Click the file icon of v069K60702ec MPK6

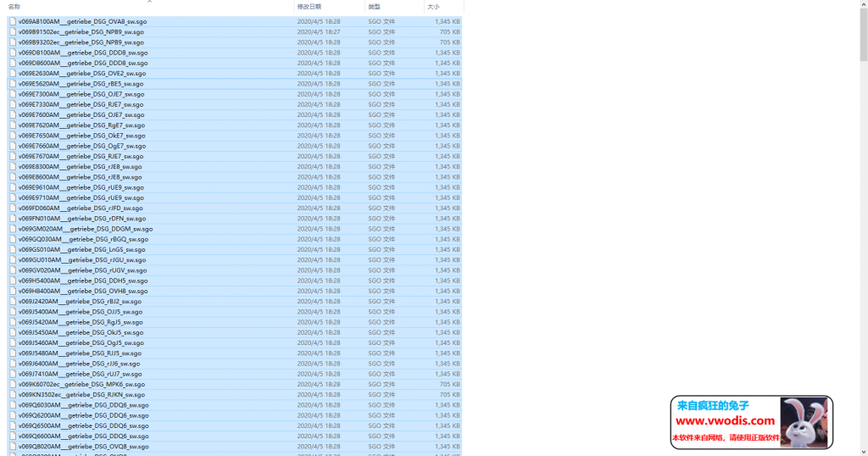[x=13, y=385]
